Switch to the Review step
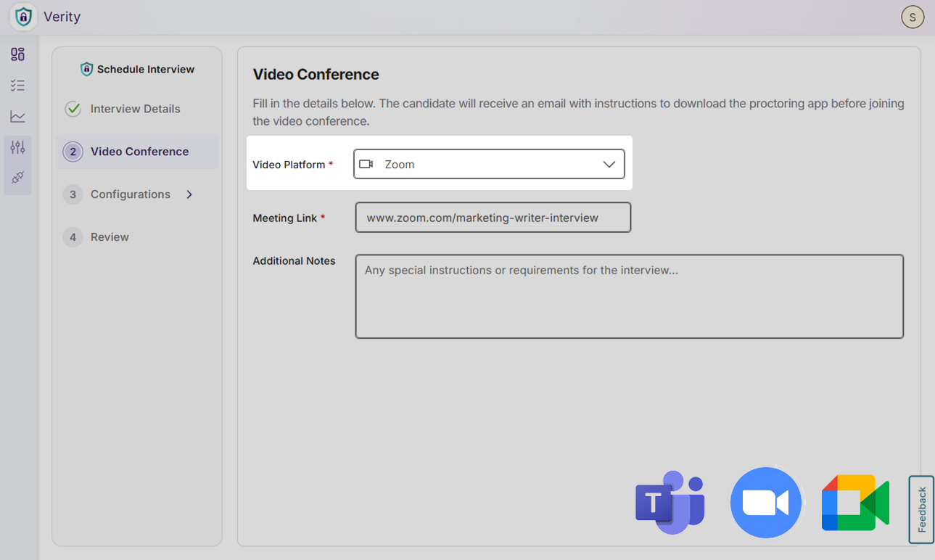This screenshot has height=560, width=935. pos(110,236)
